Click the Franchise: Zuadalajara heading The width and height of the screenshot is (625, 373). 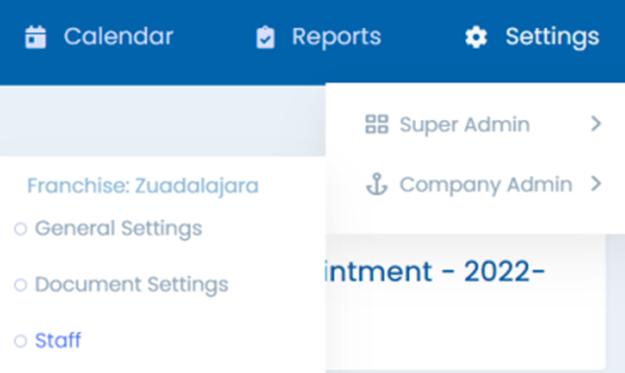pyautogui.click(x=143, y=186)
